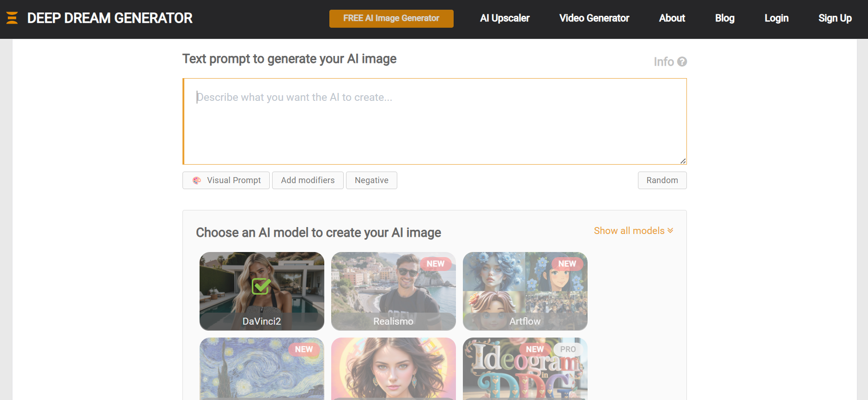Click the NEW badge on Realismo
Screen dimensions: 868x400
point(436,264)
